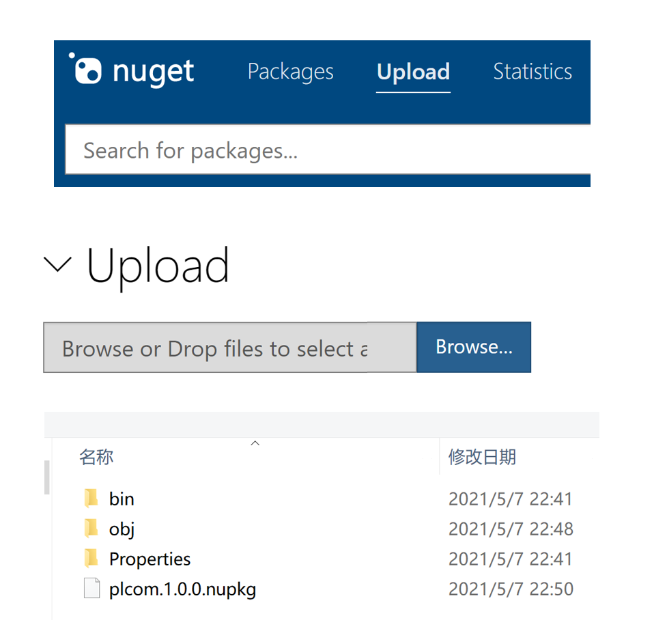The image size is (667, 644).
Task: Click the plcom.1.0.0.nupkg file icon
Action: [x=91, y=589]
